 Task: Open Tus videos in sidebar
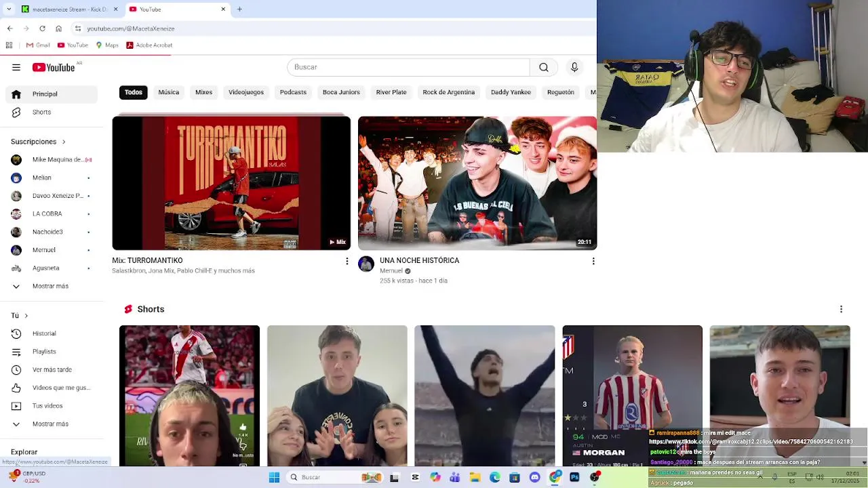(x=52, y=406)
